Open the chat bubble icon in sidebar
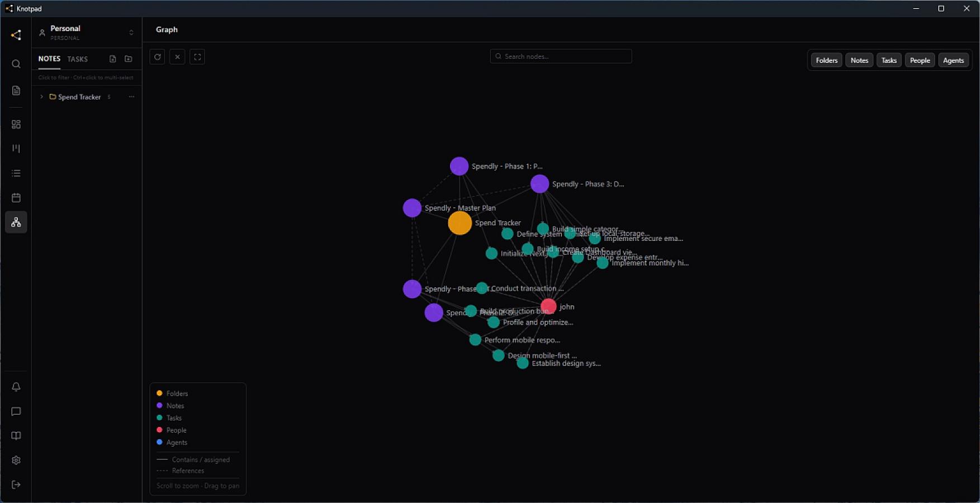The width and height of the screenshot is (980, 503). pyautogui.click(x=16, y=411)
